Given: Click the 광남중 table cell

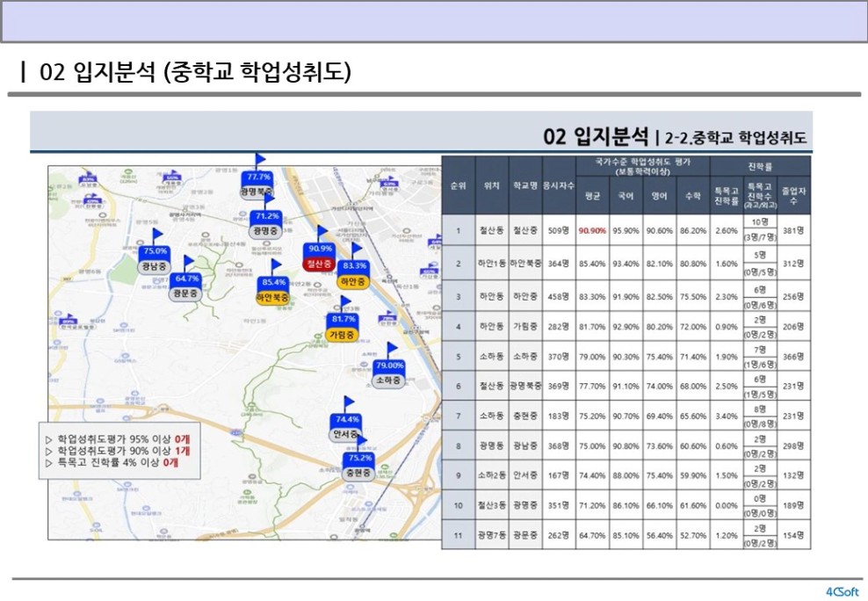Looking at the screenshot, I should point(524,446).
